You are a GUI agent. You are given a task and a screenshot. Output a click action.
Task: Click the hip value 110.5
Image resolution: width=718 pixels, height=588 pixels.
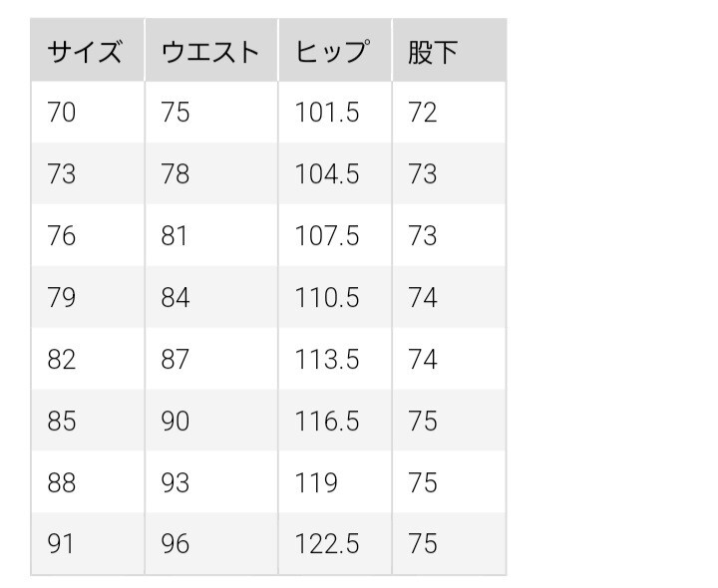point(326,298)
